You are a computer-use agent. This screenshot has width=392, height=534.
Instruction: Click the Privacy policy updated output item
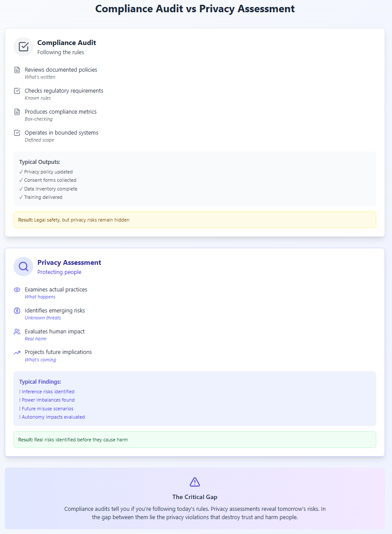coord(46,172)
